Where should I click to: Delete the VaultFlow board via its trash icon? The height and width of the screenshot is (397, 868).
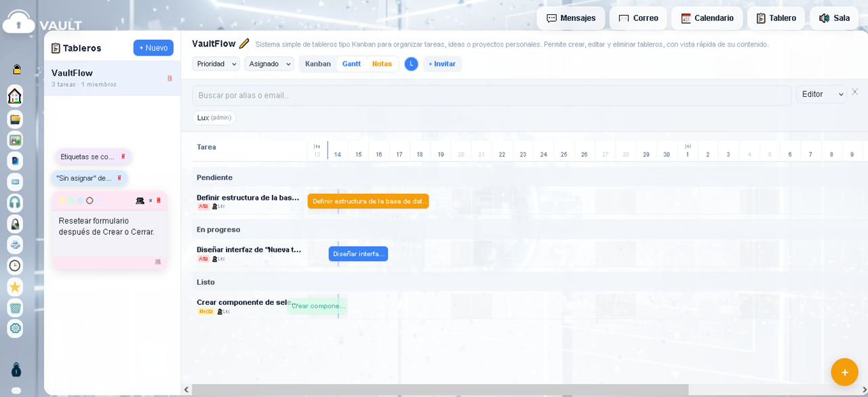click(170, 78)
